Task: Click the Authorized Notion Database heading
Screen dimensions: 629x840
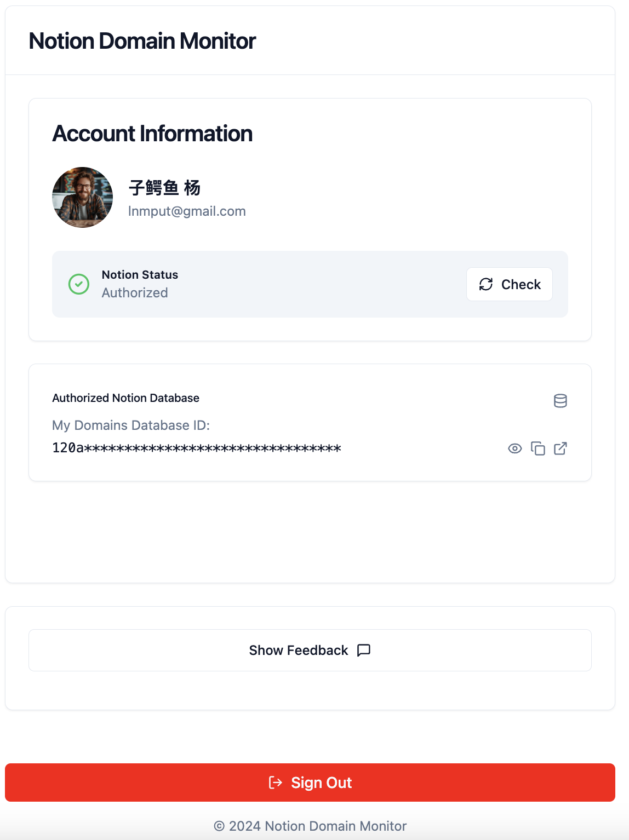Action: coord(125,398)
